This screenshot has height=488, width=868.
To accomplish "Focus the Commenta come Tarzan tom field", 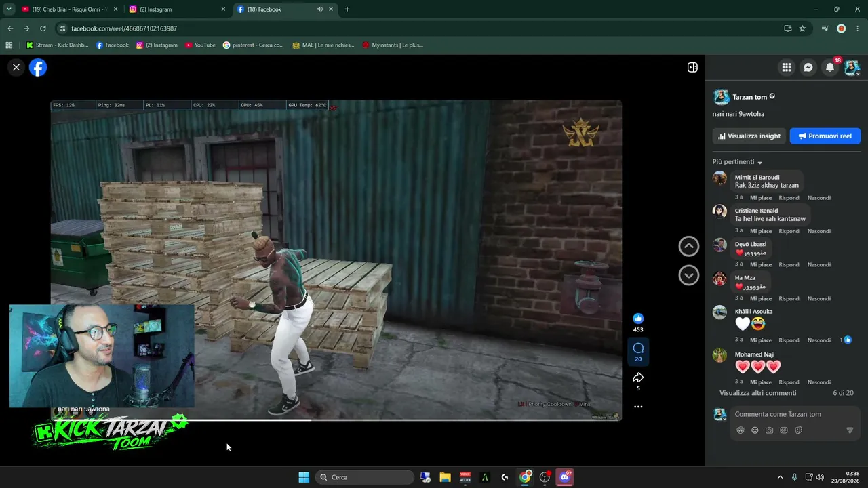I will coord(794,414).
